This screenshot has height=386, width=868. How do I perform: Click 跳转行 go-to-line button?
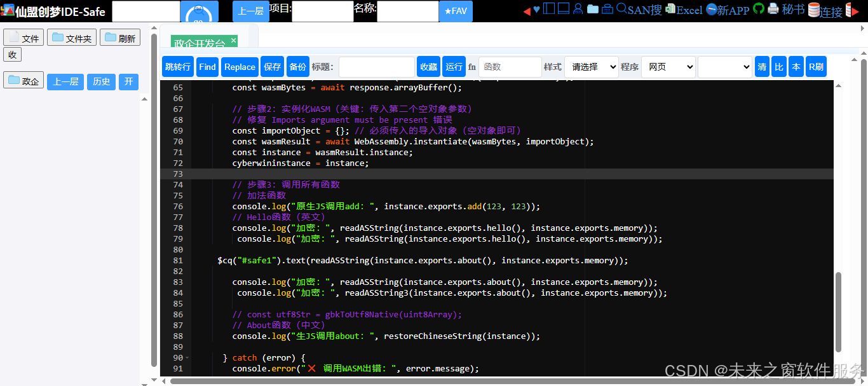pos(178,67)
